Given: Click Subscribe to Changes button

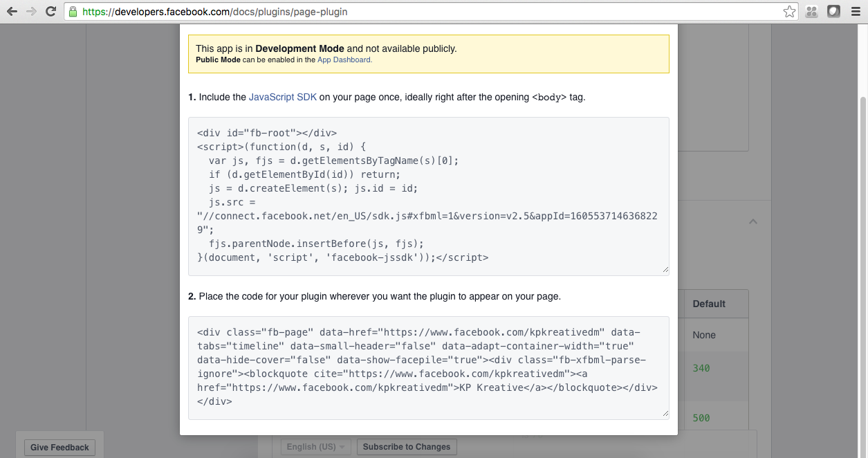Looking at the screenshot, I should pyautogui.click(x=407, y=447).
